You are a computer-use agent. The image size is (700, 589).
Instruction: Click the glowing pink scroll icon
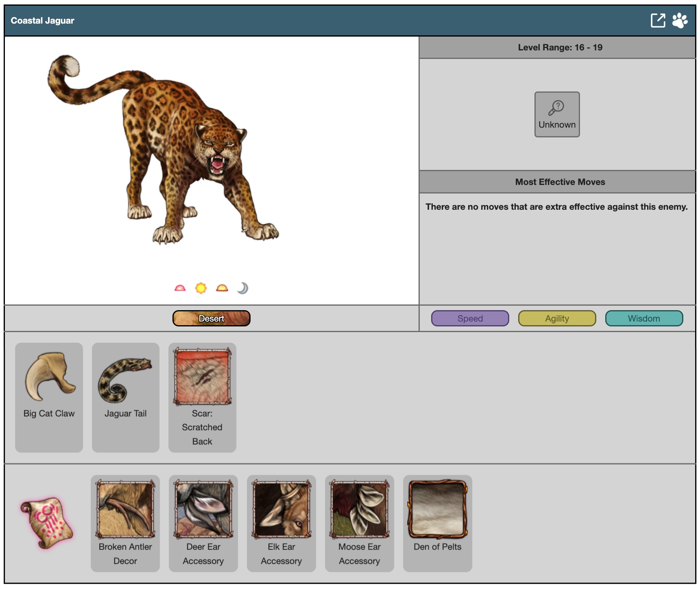[47, 522]
